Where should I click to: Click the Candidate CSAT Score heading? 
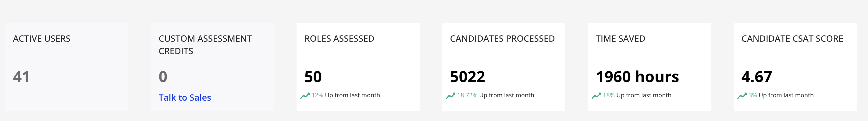tap(792, 39)
